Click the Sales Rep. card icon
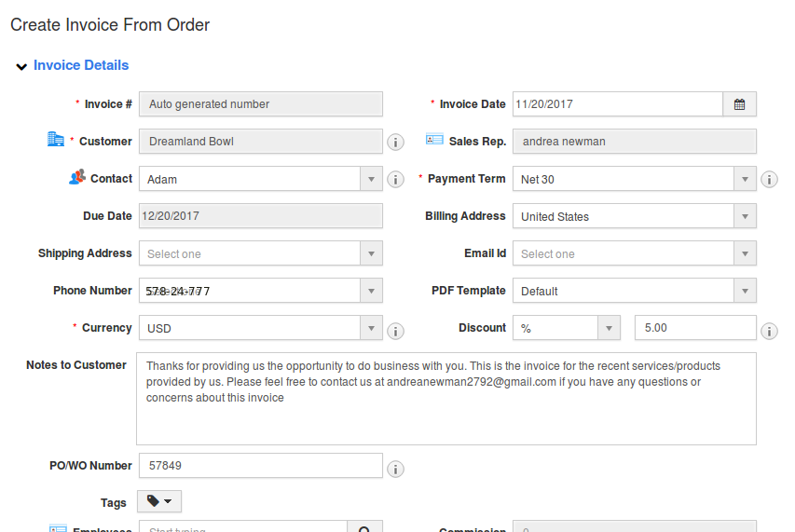795x532 pixels. [434, 140]
